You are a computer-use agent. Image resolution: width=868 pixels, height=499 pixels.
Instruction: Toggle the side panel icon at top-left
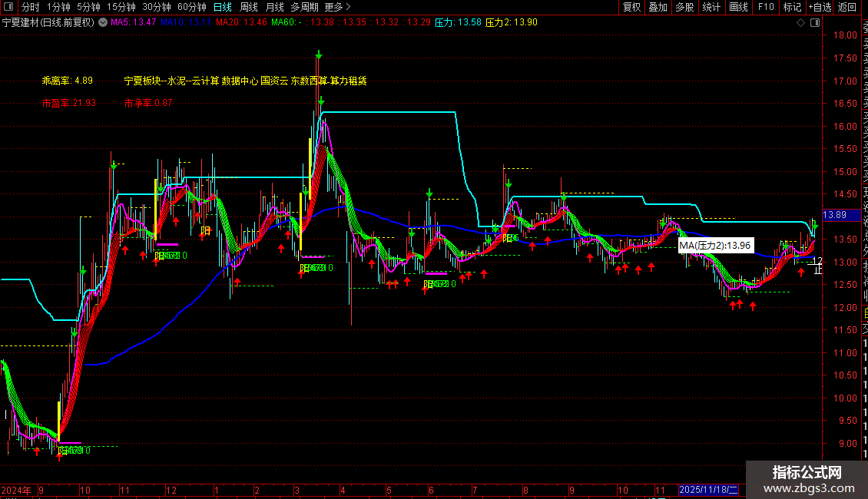pos(8,7)
